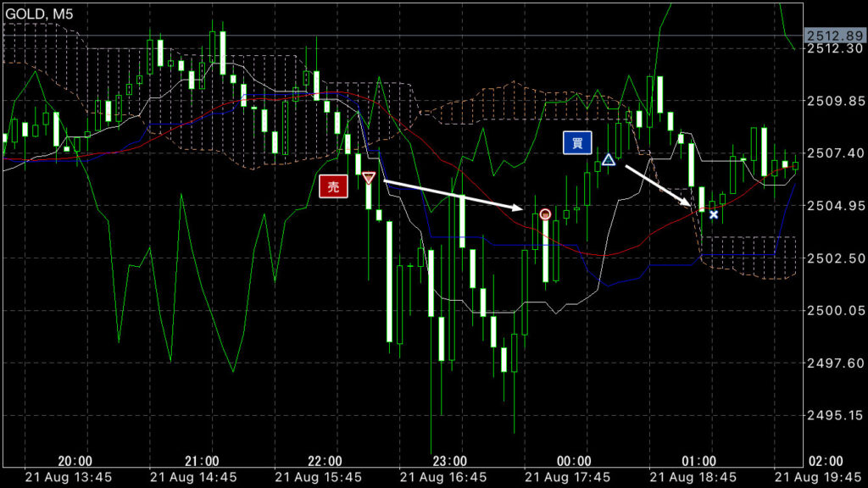Click the 00:00 time axis label

click(575, 460)
